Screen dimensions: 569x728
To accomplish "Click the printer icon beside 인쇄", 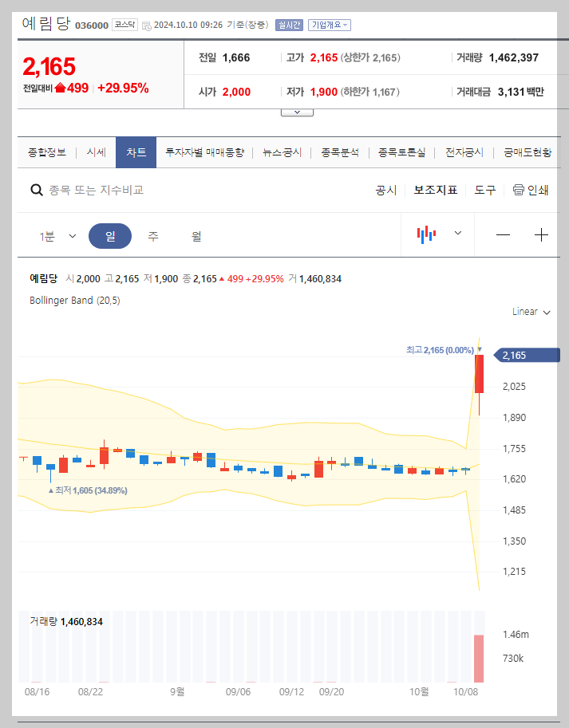I will coord(517,190).
